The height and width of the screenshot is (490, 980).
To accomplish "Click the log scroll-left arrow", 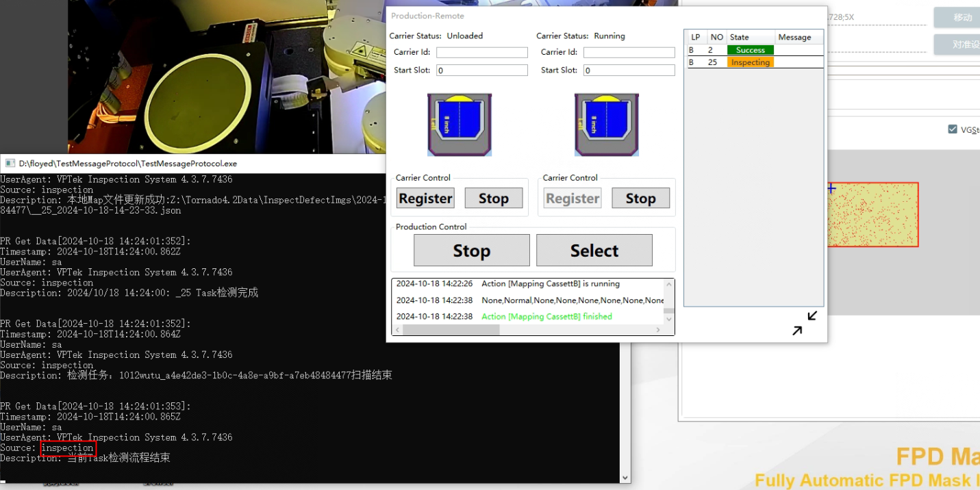I will [x=397, y=330].
